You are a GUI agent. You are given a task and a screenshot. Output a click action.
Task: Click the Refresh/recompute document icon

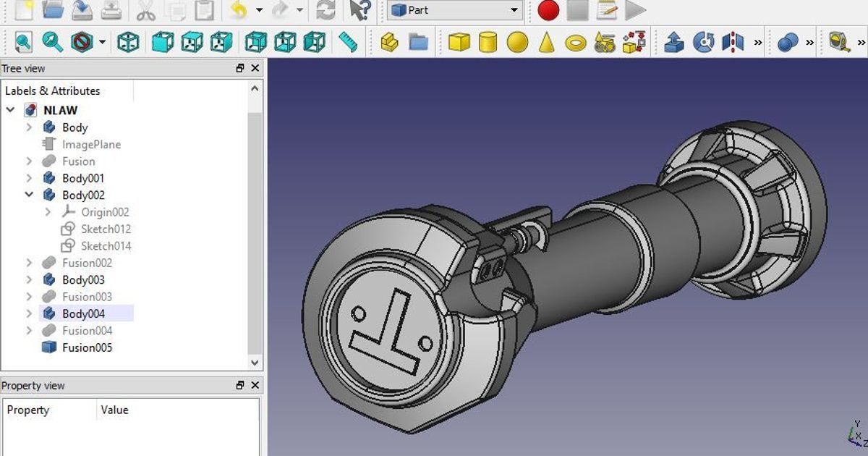(324, 9)
